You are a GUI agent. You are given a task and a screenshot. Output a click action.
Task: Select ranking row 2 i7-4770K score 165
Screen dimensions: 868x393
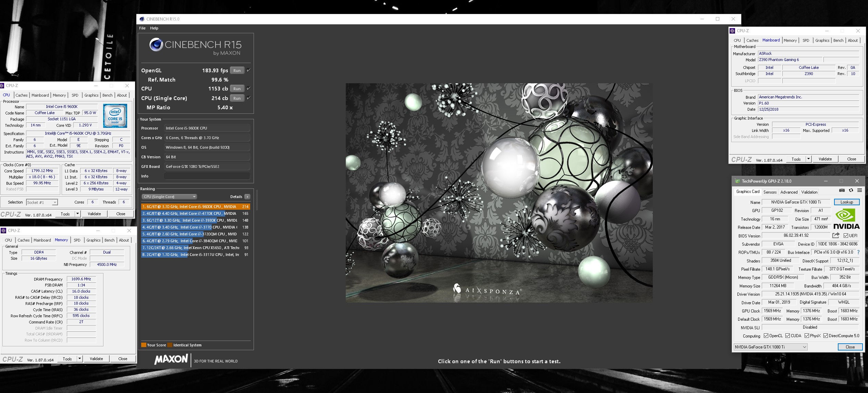pyautogui.click(x=196, y=213)
